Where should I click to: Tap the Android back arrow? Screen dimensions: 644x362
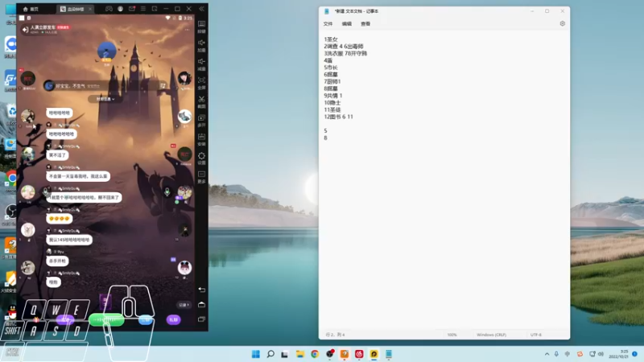tap(202, 290)
